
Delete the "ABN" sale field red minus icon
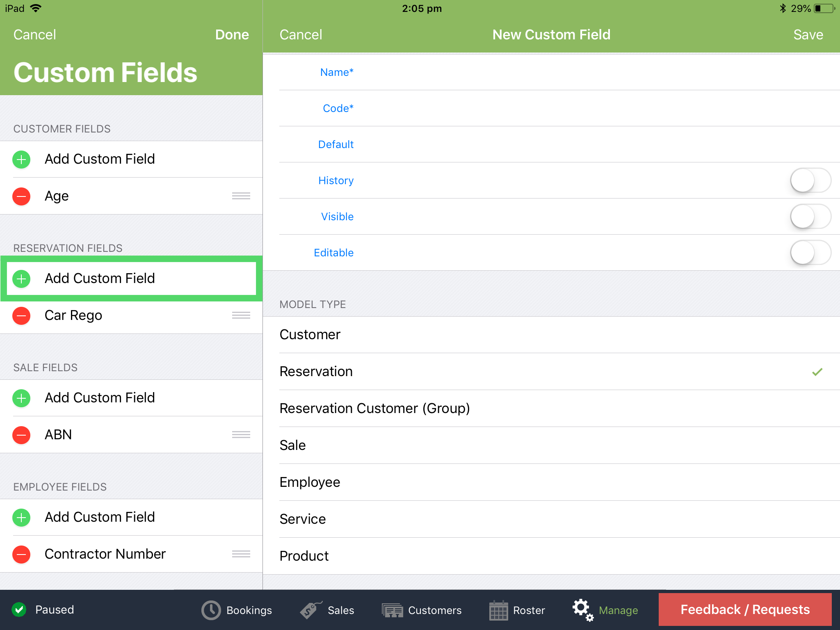[21, 435]
